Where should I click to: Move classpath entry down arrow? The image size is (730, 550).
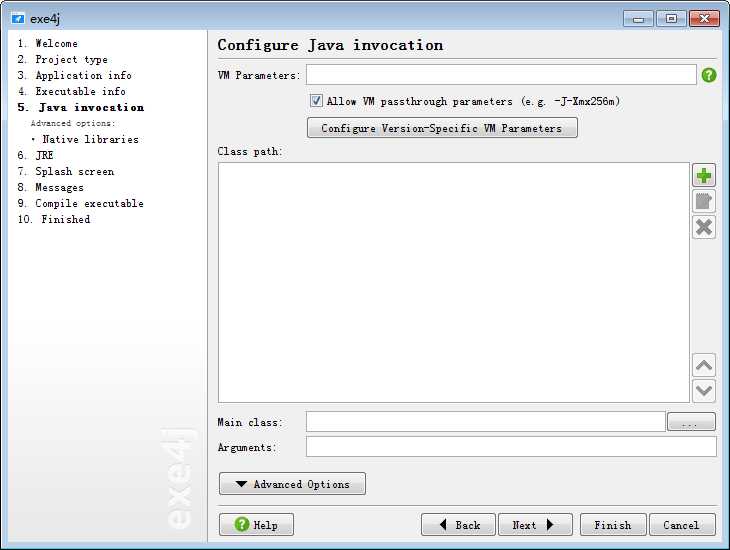tap(703, 391)
